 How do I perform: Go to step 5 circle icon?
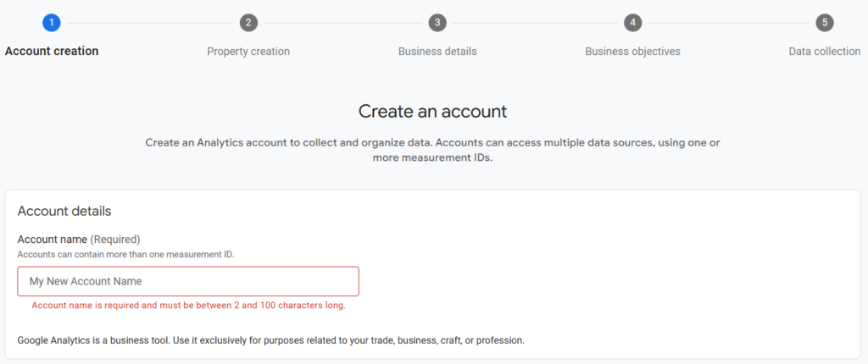[825, 23]
